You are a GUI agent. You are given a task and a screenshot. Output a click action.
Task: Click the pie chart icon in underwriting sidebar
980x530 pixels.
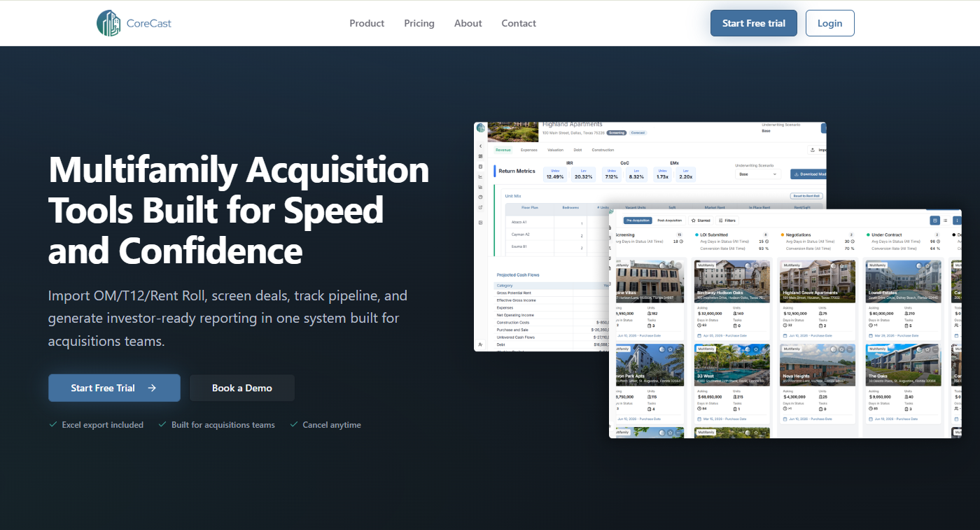(480, 197)
